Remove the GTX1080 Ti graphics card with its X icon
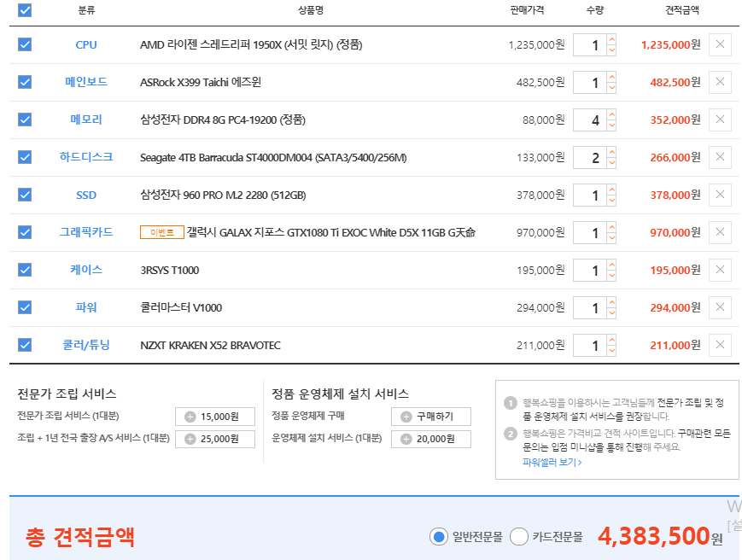 pyautogui.click(x=720, y=232)
